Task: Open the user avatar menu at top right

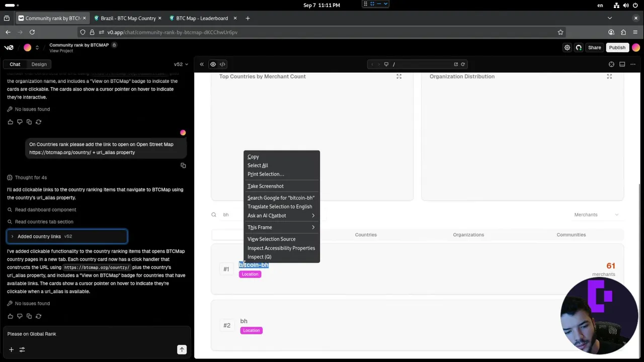Action: click(636, 48)
